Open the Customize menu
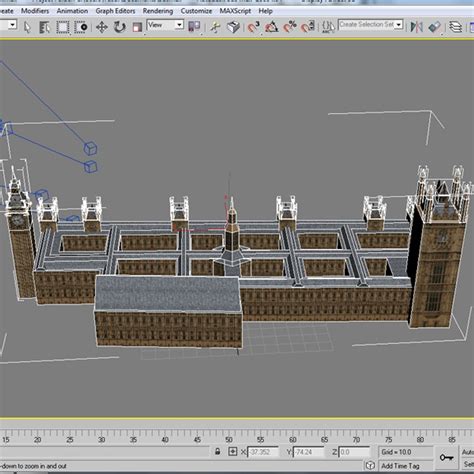 click(196, 11)
